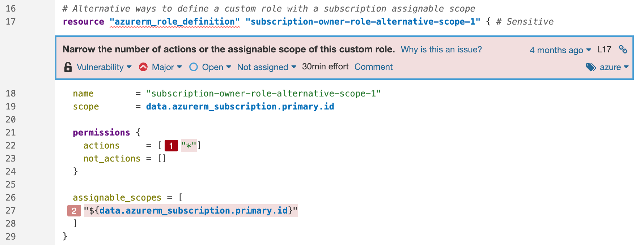Click the Comment button

click(374, 67)
